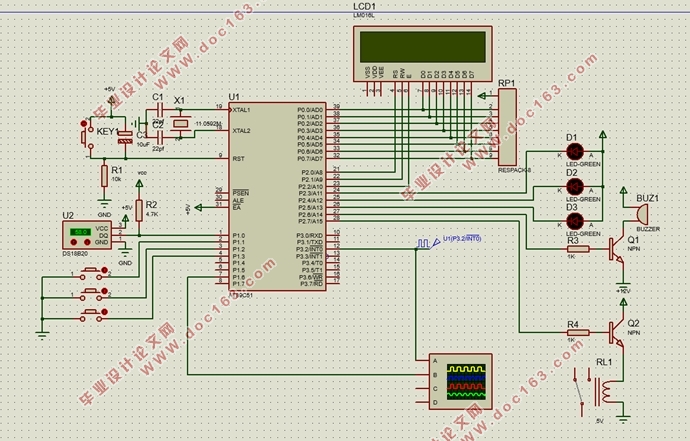Select the Q2 NPN transistor
Viewport: 690px width, 441px height.
(x=616, y=333)
